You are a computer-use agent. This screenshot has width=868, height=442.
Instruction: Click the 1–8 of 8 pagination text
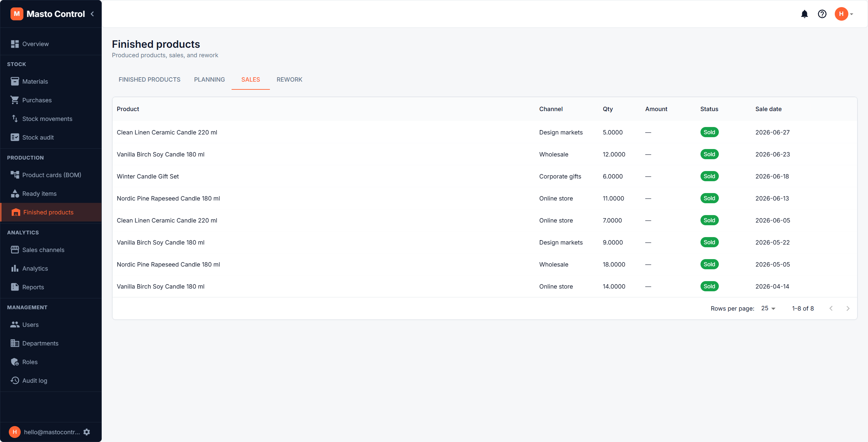tap(803, 309)
